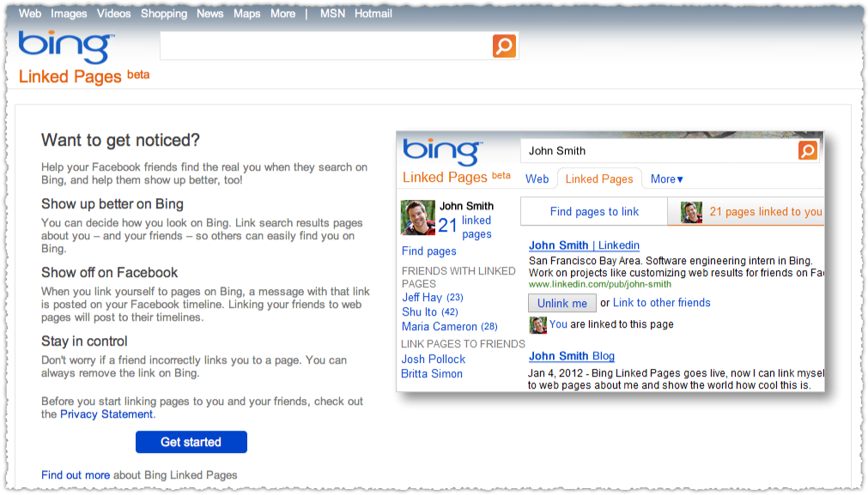Open the 'John Smith | Linkedin' result
The width and height of the screenshot is (868, 495).
[584, 245]
